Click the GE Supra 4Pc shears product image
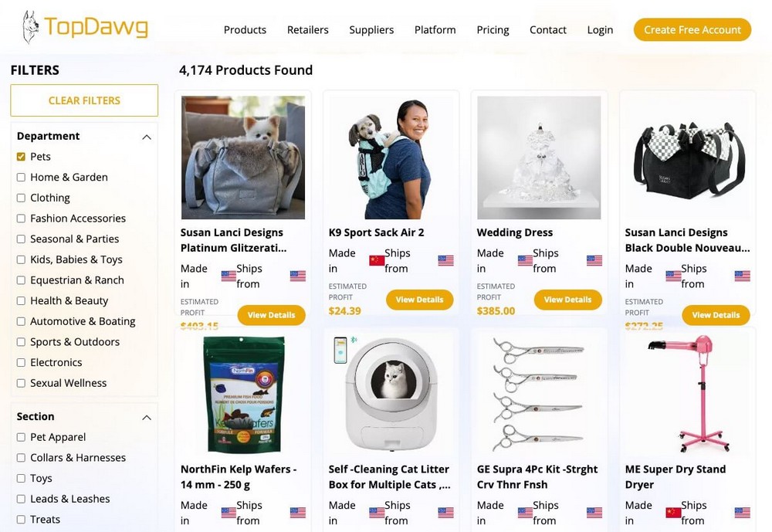The image size is (772, 532). (538, 392)
